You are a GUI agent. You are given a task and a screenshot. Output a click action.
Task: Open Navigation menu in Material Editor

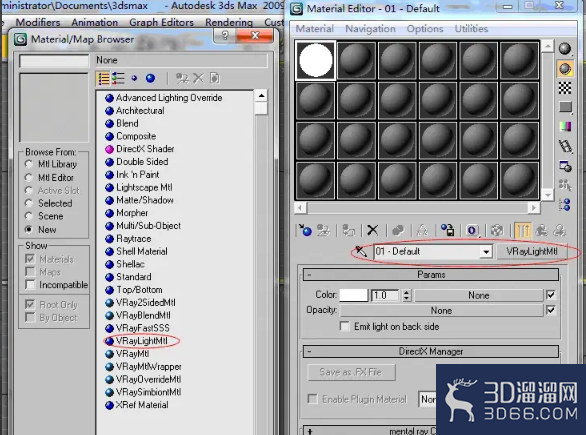370,29
